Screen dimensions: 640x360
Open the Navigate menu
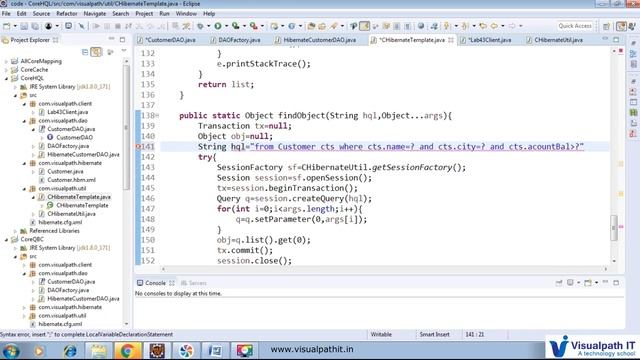point(95,13)
